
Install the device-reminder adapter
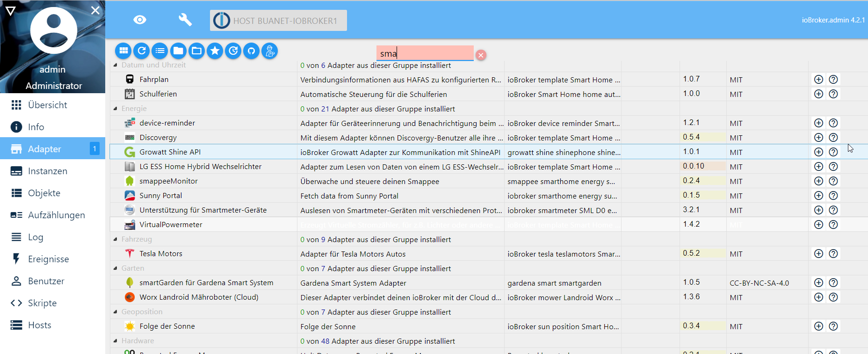point(818,123)
